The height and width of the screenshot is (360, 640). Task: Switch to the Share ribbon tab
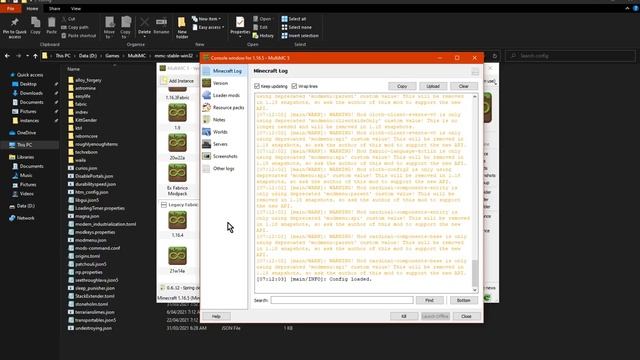point(54,9)
